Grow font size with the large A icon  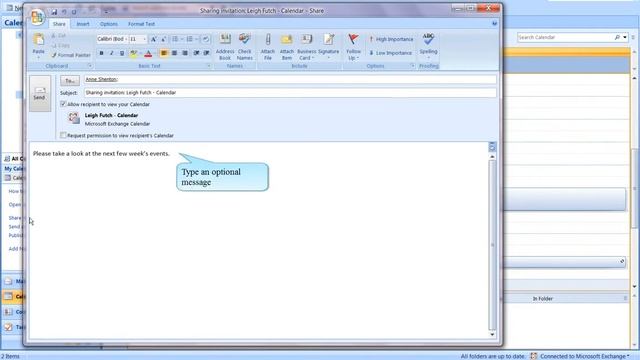pos(153,39)
